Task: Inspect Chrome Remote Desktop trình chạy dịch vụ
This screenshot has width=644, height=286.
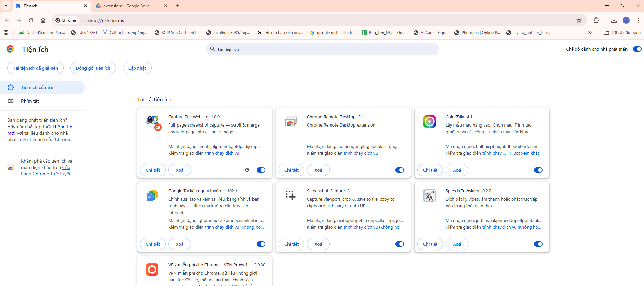Action: (x=361, y=153)
